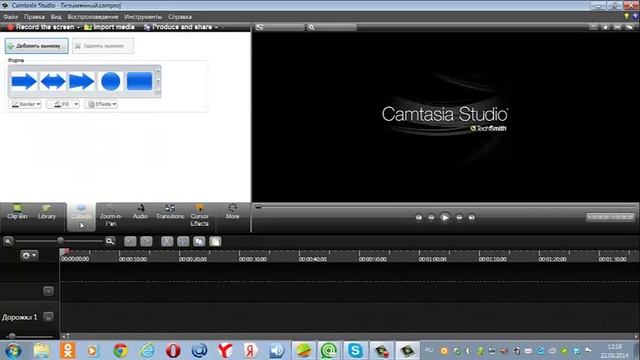
Task: Click the preview playback scrubber handle
Action: (x=258, y=207)
